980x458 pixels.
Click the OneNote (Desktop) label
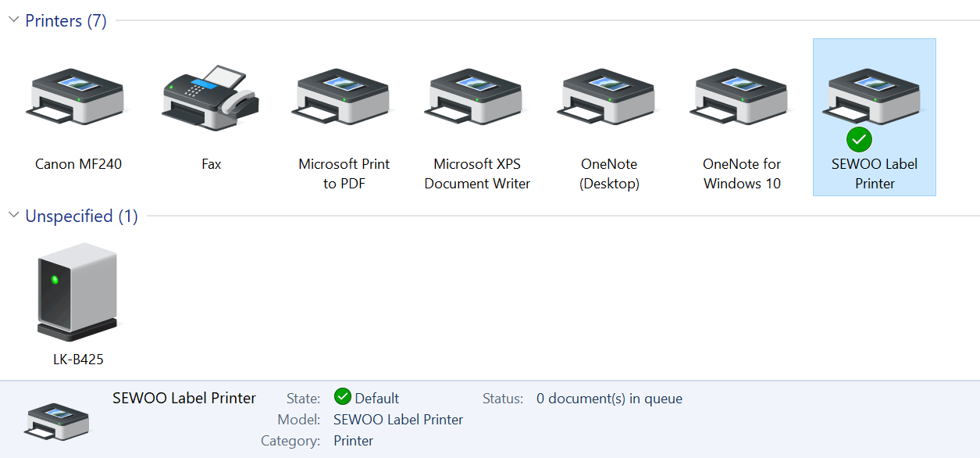[x=610, y=174]
